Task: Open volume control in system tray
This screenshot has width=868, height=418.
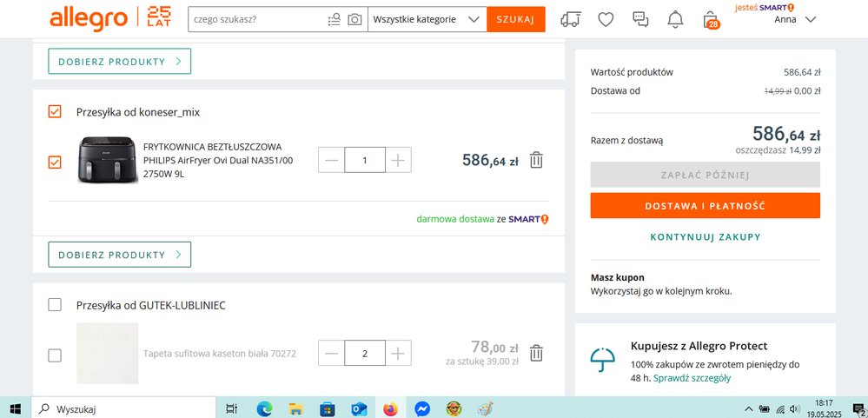Action: tap(796, 409)
